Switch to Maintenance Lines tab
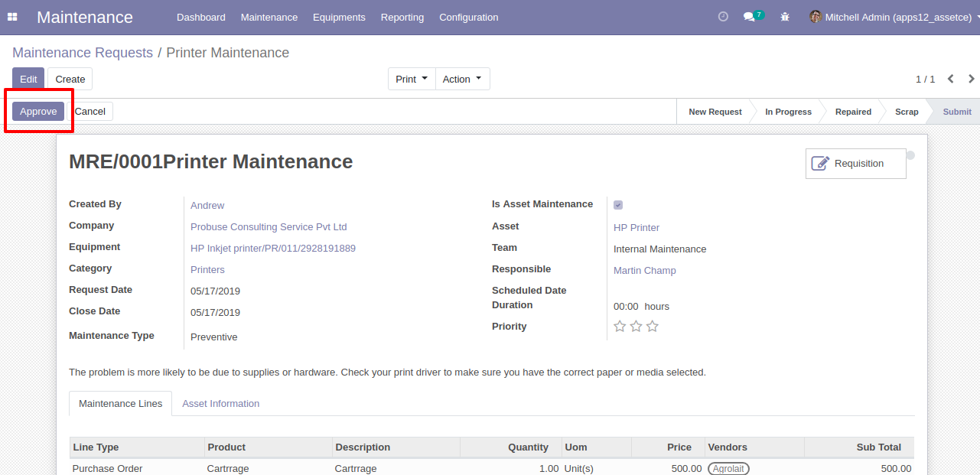This screenshot has width=980, height=475. pos(120,404)
